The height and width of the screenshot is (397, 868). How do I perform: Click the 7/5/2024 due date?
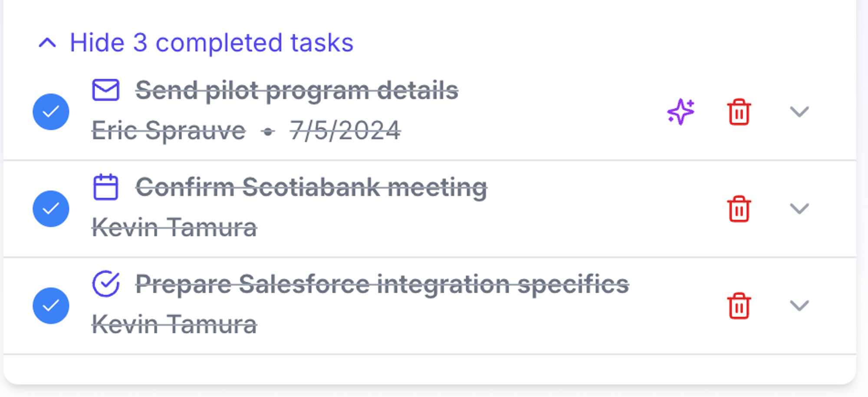click(345, 130)
